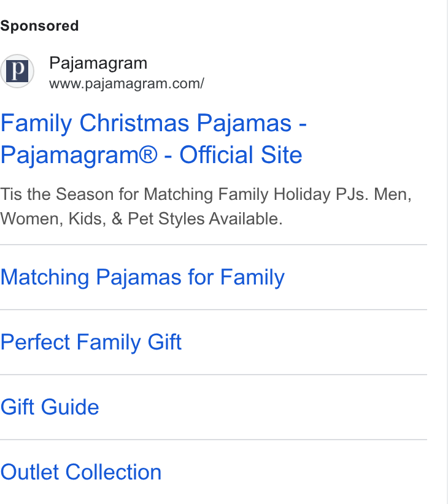The width and height of the screenshot is (448, 504).
Task: Open "Matching Pajamas for Family" sitelink
Action: 142,277
